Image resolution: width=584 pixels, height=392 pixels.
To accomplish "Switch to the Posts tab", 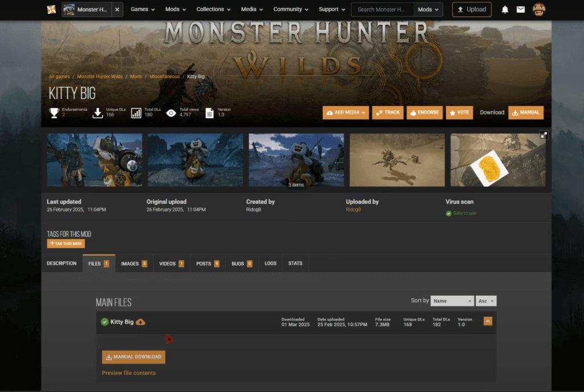I will [208, 263].
